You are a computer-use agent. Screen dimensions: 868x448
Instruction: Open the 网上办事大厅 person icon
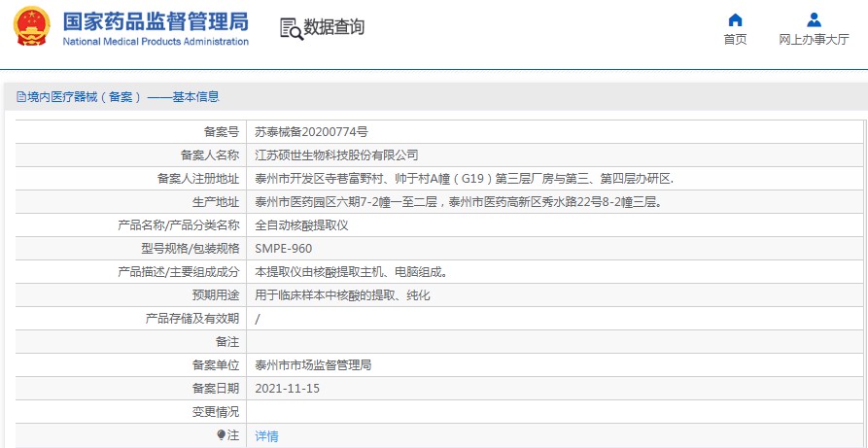pos(814,20)
